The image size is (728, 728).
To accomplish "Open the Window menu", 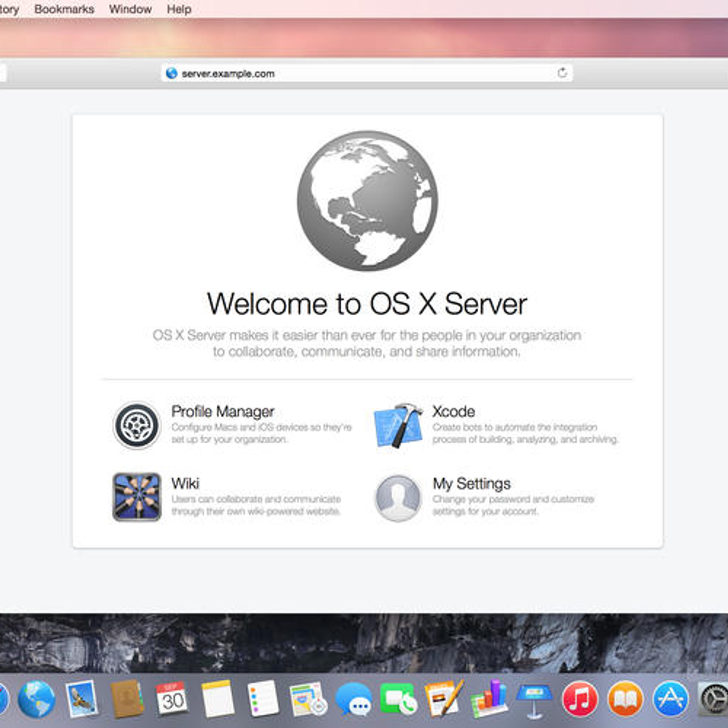I will click(x=130, y=9).
